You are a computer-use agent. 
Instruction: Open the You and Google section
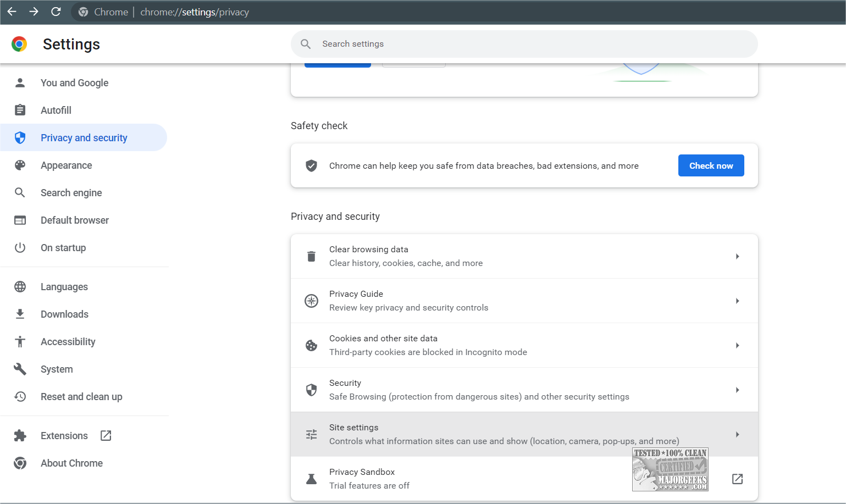(x=84, y=82)
